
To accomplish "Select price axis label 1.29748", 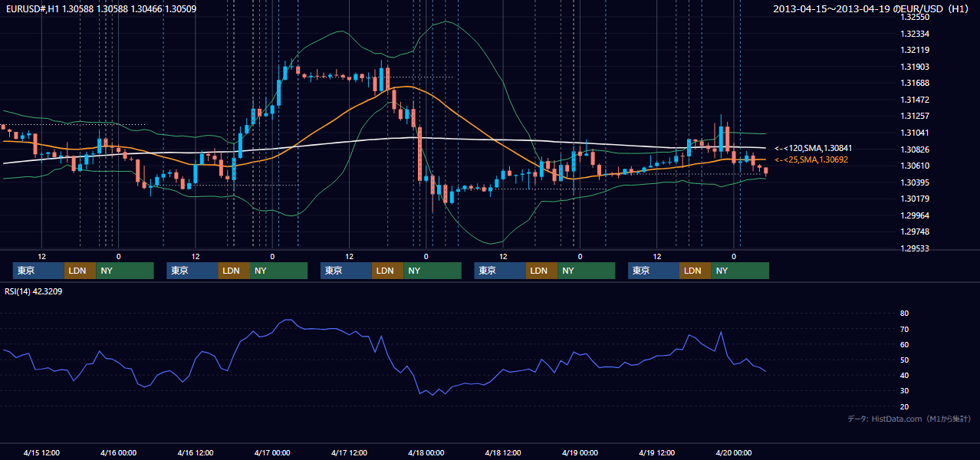I will [x=915, y=232].
